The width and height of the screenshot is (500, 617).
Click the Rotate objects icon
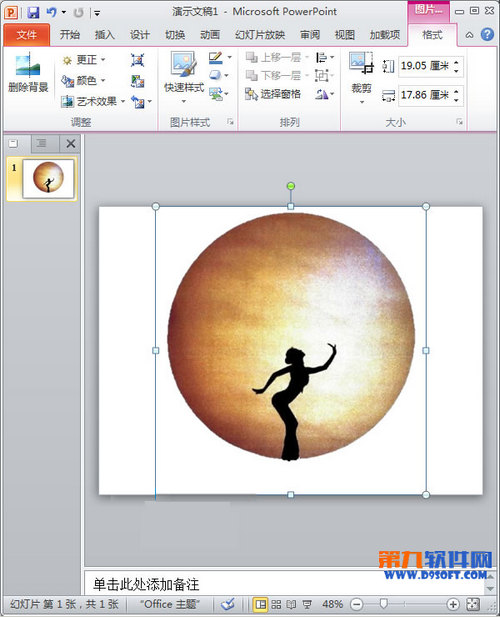pyautogui.click(x=321, y=94)
